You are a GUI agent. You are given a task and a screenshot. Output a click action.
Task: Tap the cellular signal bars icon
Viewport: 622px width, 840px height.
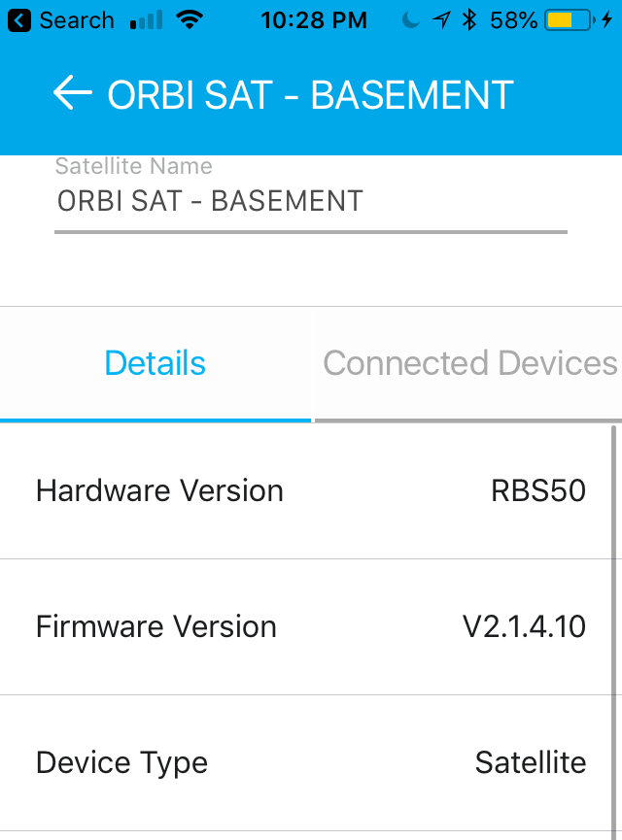click(146, 19)
